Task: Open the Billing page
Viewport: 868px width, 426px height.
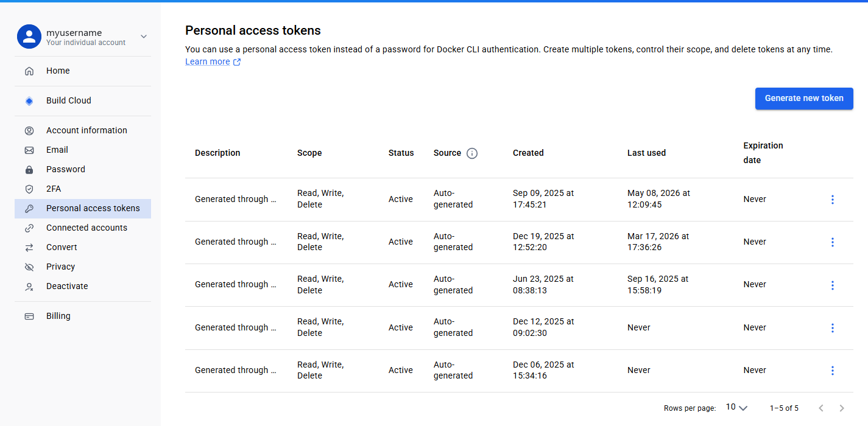Action: click(83, 316)
